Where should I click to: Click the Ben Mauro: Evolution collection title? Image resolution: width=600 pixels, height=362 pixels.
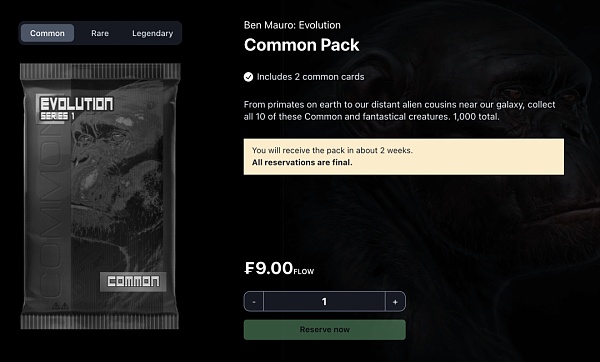click(x=292, y=25)
